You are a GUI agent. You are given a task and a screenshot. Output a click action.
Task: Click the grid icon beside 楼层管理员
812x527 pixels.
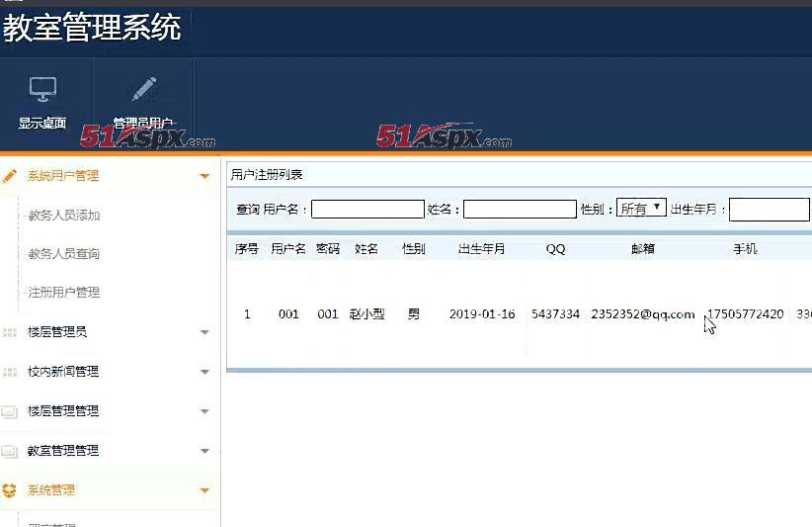(9, 332)
